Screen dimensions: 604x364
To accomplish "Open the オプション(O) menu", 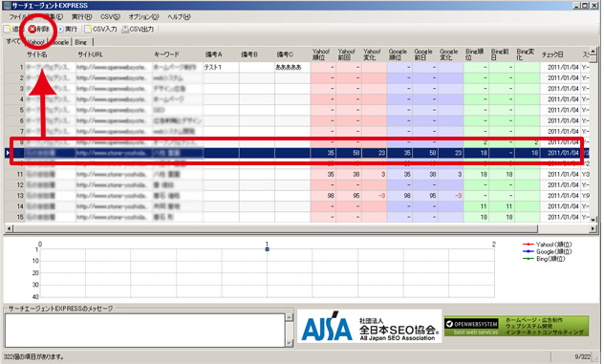I will point(143,16).
